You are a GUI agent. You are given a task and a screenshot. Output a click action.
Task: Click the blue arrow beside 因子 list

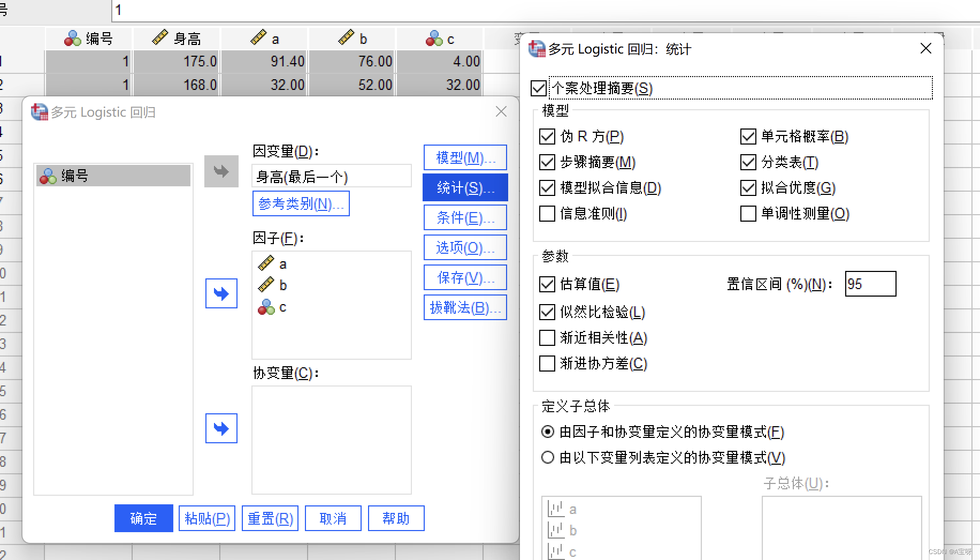[221, 293]
